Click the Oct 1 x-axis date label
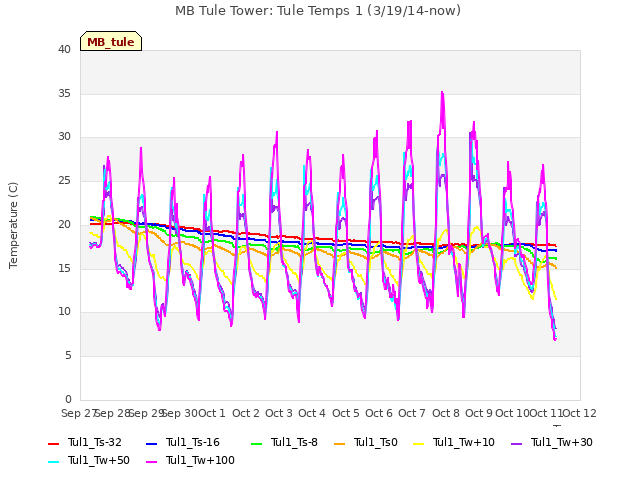Image resolution: width=640 pixels, height=480 pixels. pyautogui.click(x=212, y=413)
